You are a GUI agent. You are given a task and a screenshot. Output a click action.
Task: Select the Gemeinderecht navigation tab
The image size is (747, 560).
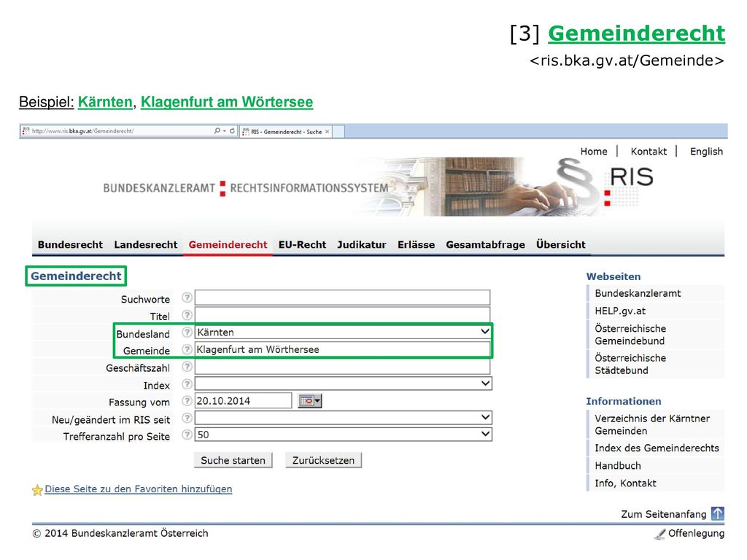point(228,245)
